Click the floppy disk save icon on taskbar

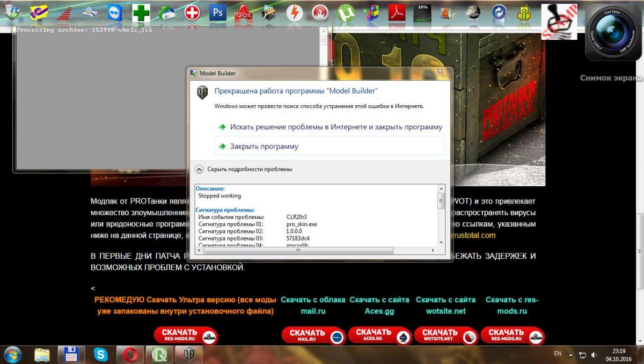[x=71, y=354]
